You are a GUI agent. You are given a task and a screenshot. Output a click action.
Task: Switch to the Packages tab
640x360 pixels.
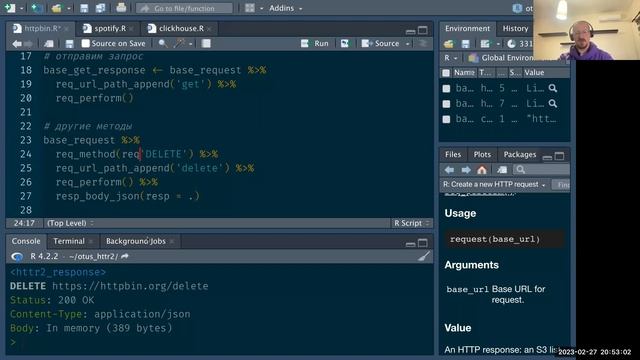point(520,155)
